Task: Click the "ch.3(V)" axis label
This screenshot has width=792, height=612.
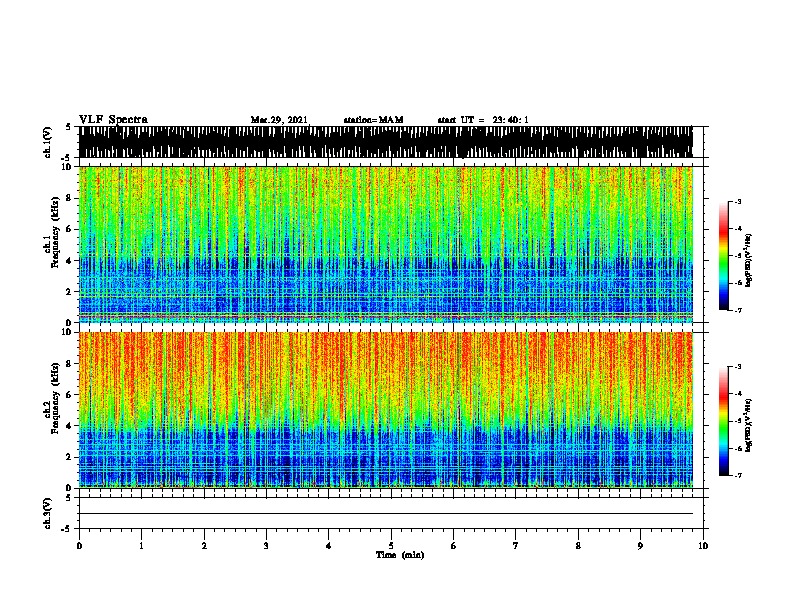Action: point(48,513)
